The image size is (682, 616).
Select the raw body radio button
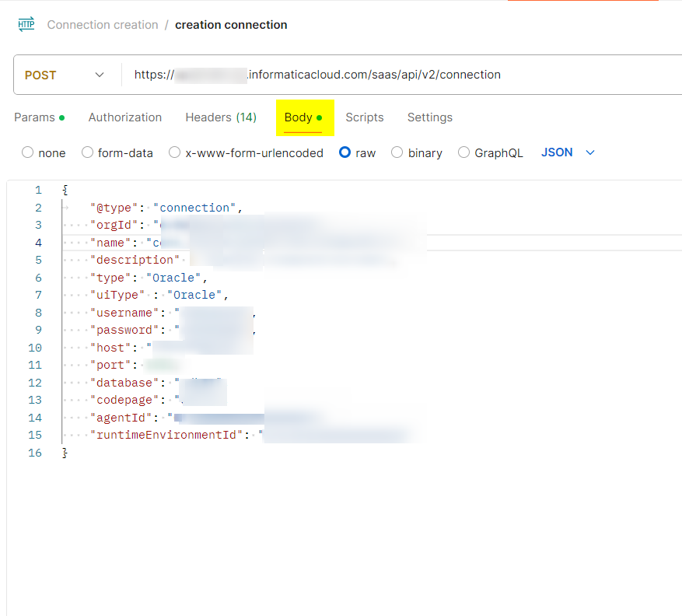click(345, 152)
